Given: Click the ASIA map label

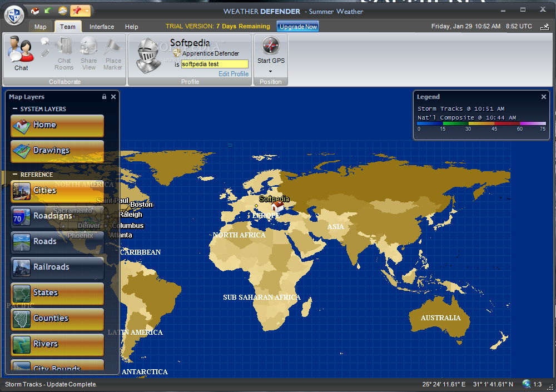Looking at the screenshot, I should tap(335, 227).
